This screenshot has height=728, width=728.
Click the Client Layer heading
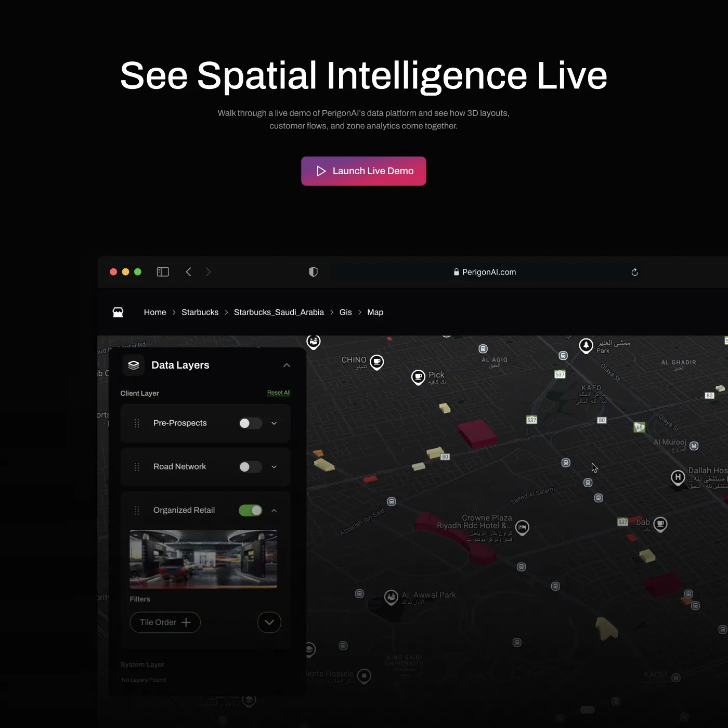point(139,393)
